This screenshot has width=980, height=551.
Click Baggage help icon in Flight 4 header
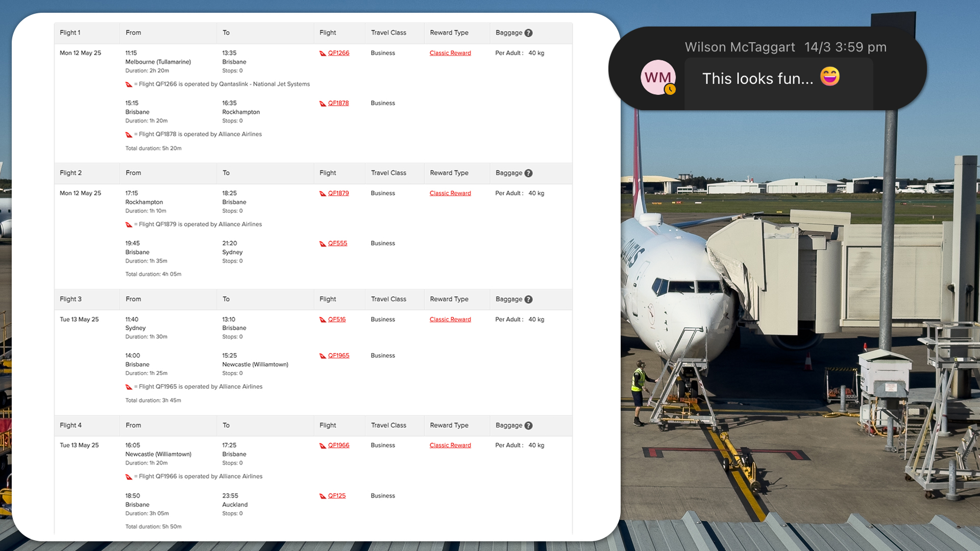pos(529,425)
